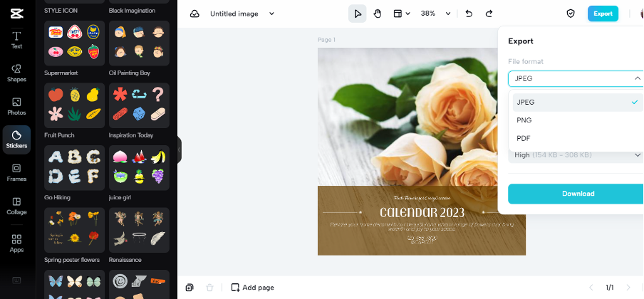Image resolution: width=644 pixels, height=299 pixels.
Task: Open the Apps panel
Action: point(16,243)
